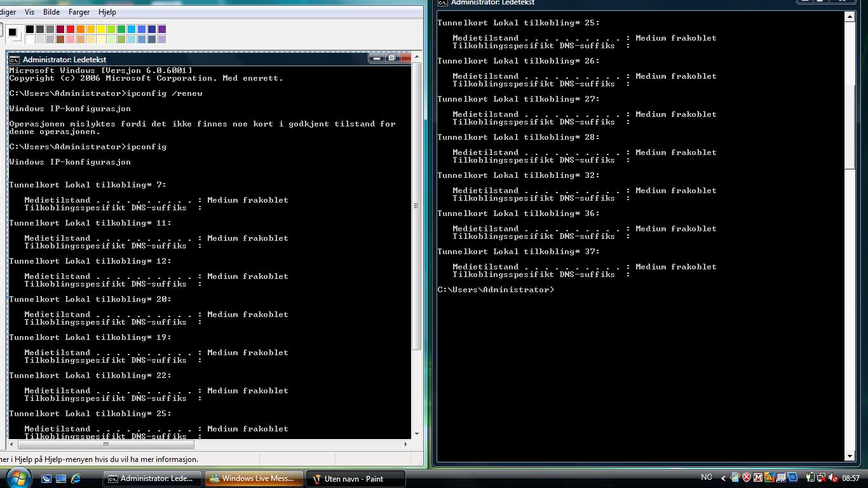
Task: Select white in Paint palette
Action: (x=30, y=39)
